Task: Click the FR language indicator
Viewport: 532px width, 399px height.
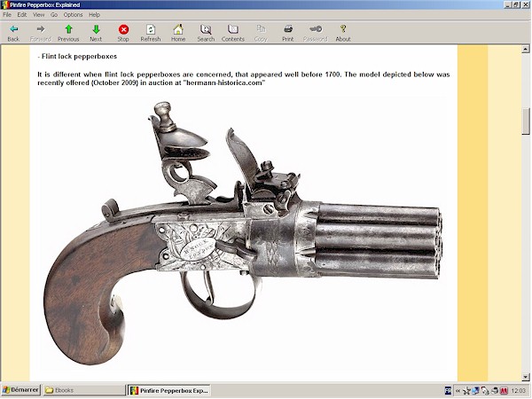Action: pyautogui.click(x=448, y=390)
